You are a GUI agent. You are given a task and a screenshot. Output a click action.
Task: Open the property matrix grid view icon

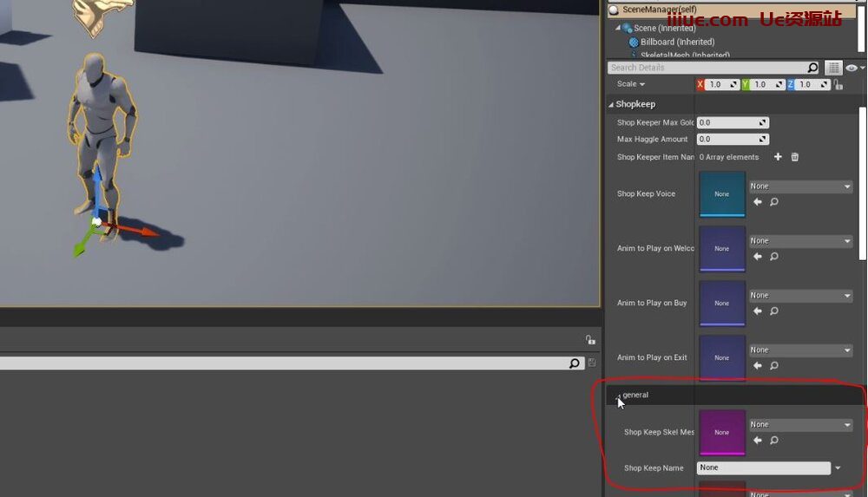coord(833,68)
